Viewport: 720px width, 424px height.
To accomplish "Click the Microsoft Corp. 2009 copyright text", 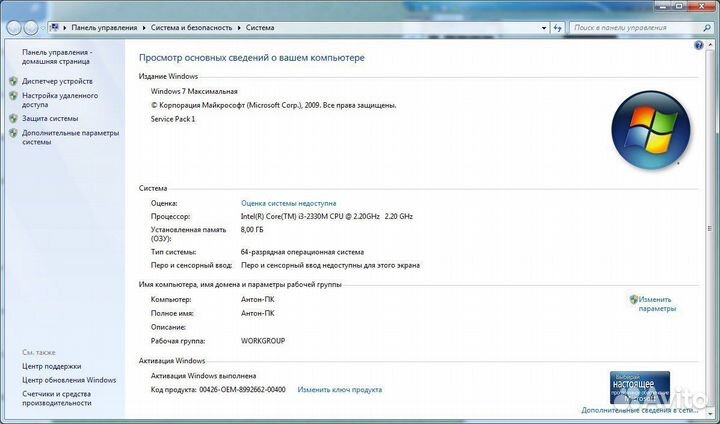I will [273, 105].
